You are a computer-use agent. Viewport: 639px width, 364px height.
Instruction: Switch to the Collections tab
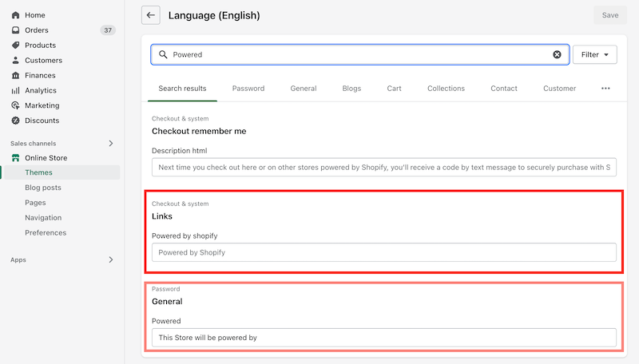(x=446, y=89)
